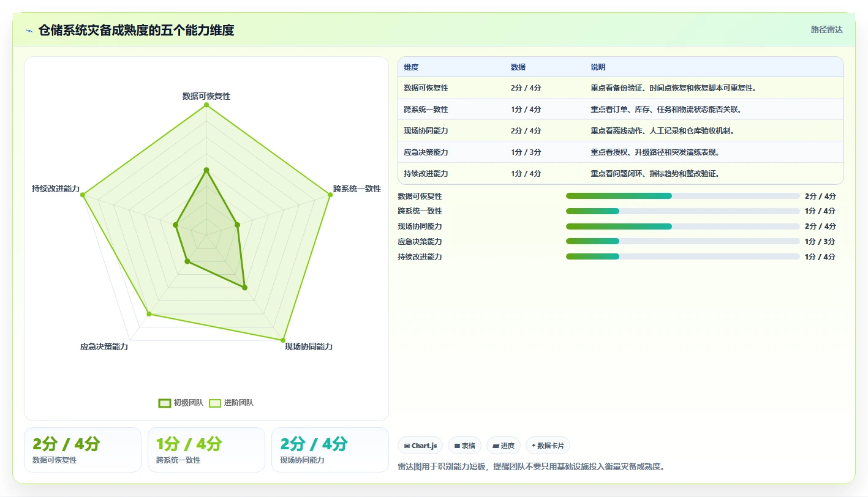Click the table description about 备份验证
This screenshot has height=497, width=868.
[x=674, y=88]
